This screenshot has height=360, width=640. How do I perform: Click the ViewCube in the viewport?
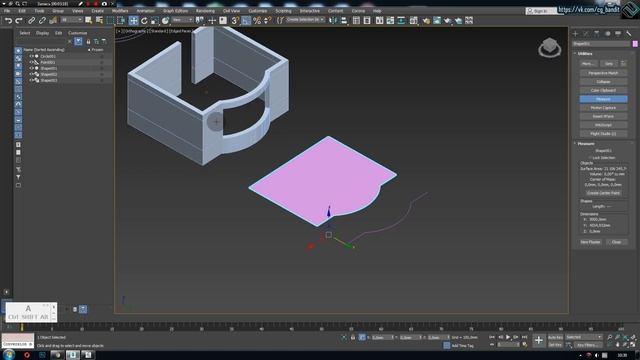coord(549,47)
